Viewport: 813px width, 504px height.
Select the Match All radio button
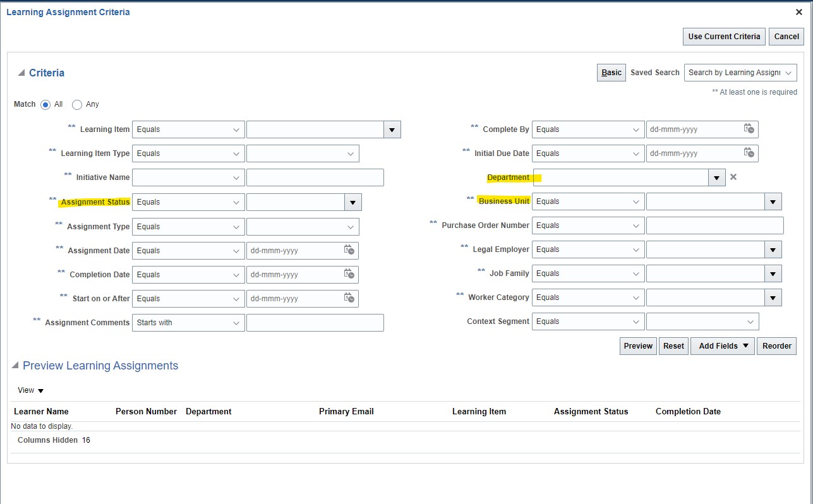(x=46, y=104)
